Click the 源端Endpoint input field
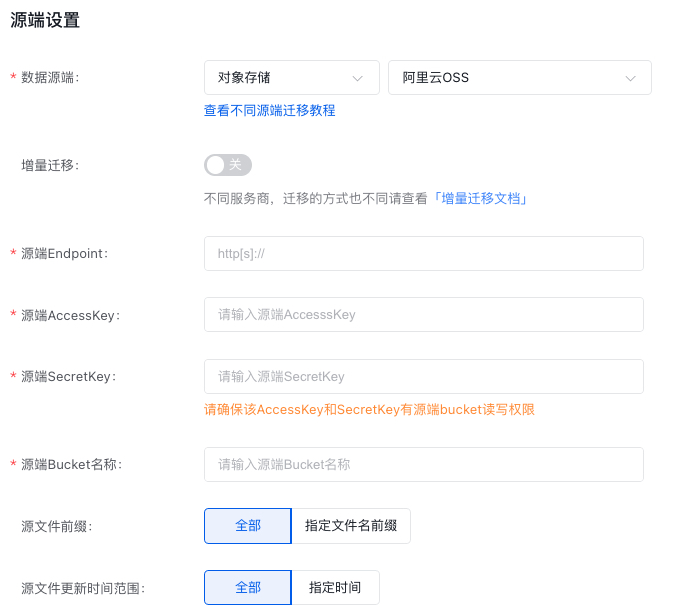686x615 pixels. (x=423, y=254)
